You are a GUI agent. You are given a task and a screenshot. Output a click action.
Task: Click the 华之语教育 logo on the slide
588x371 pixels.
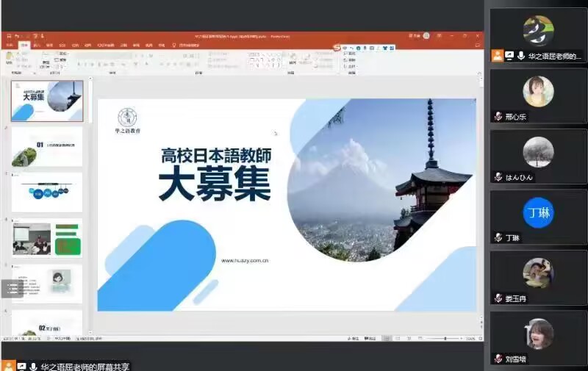point(128,119)
